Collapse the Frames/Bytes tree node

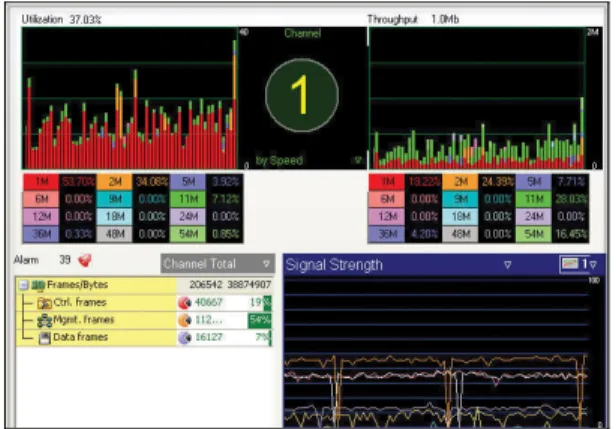pyautogui.click(x=24, y=285)
